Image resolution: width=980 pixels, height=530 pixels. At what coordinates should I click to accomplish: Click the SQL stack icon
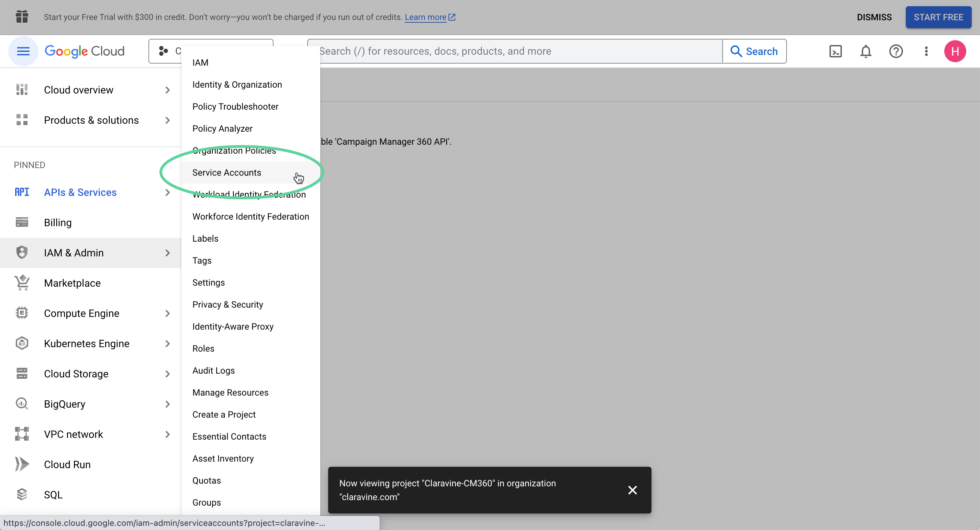point(22,495)
